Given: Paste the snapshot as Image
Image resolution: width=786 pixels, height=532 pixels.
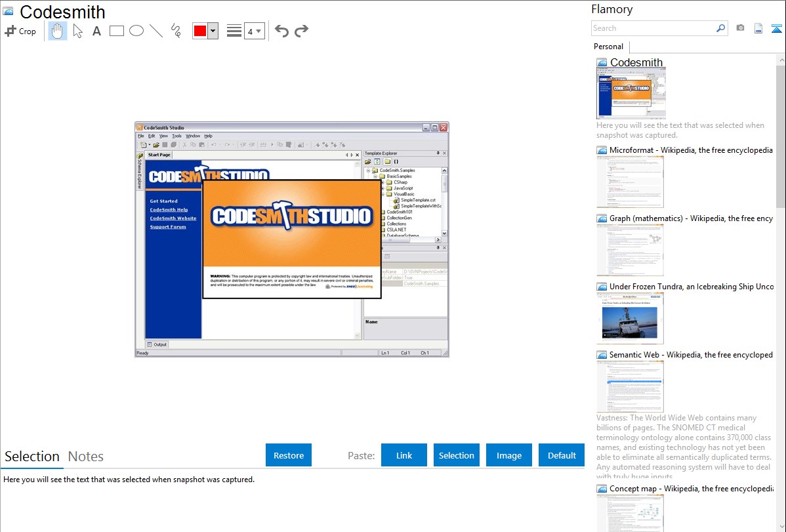Looking at the screenshot, I should click(x=508, y=455).
